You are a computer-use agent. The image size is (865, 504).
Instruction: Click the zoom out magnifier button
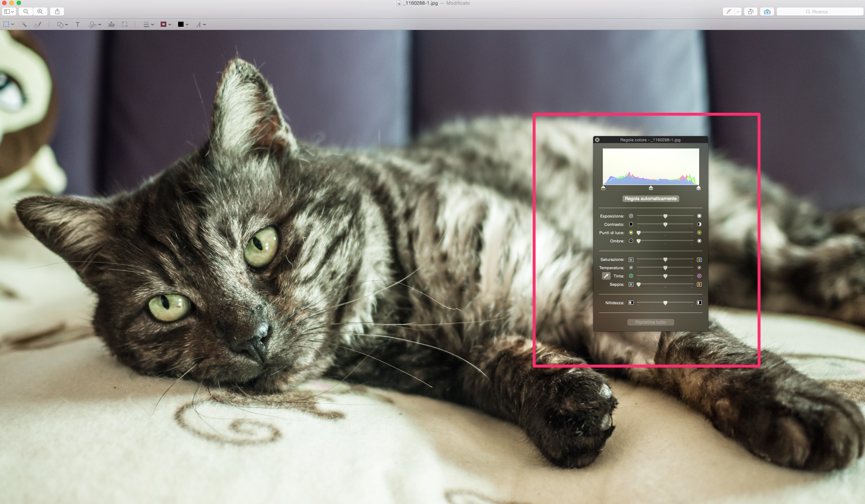tap(26, 12)
